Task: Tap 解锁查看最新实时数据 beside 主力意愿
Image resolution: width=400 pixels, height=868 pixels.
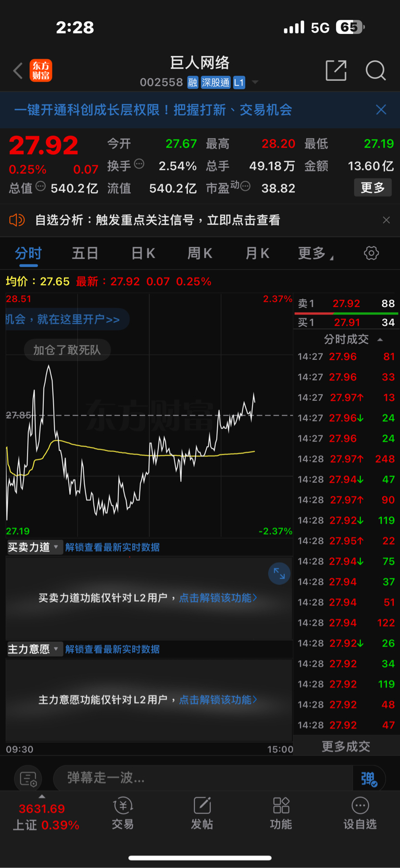Action: point(113,649)
